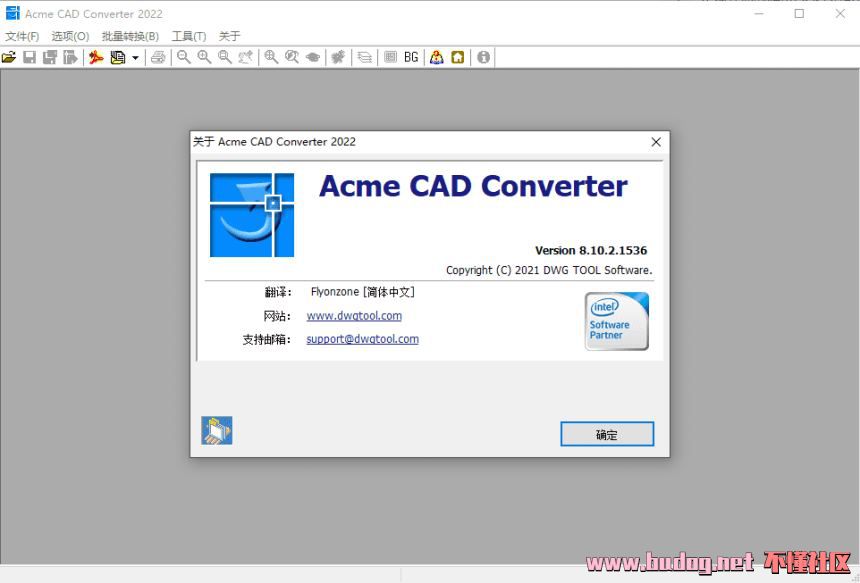The width and height of the screenshot is (860, 583).
Task: Click the red PDF convert icon
Action: 97,57
